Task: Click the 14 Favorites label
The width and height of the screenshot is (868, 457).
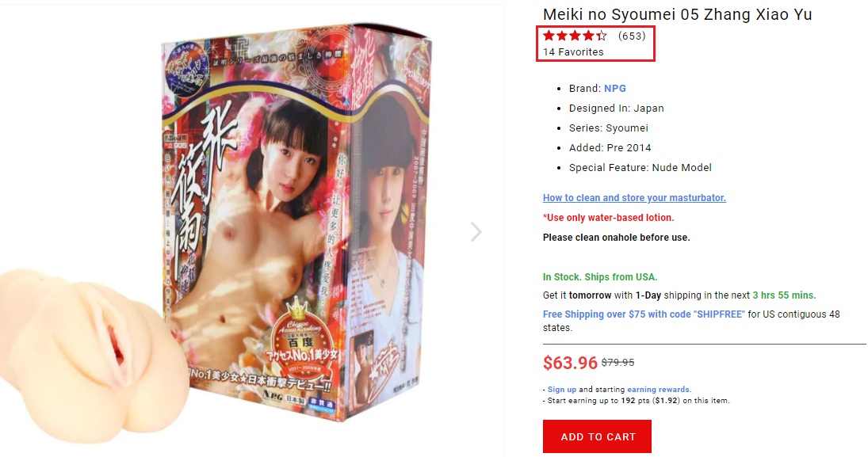Action: tap(573, 52)
